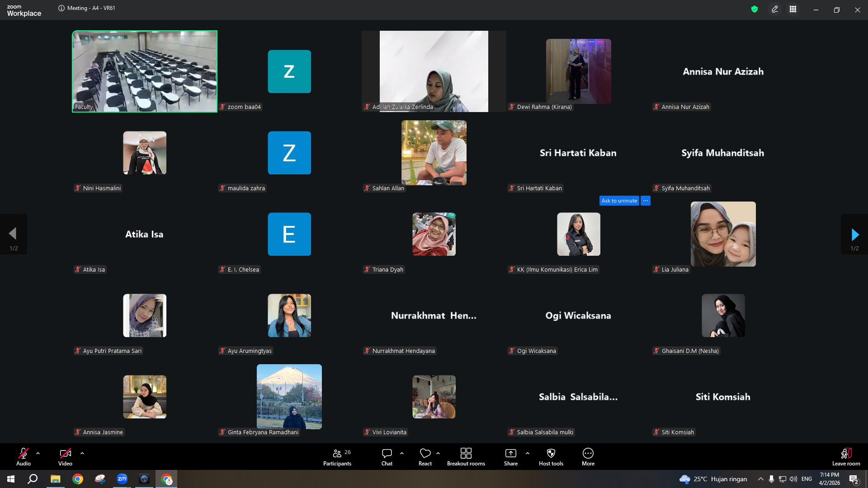Image resolution: width=868 pixels, height=488 pixels.
Task: Click the Sri Hartati Kaban name tile
Action: (x=578, y=153)
